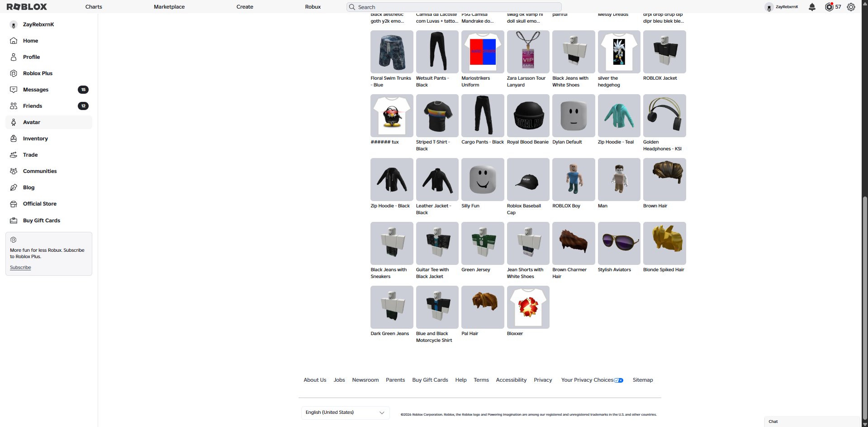
Task: Select the Brown Charmer Hair item
Action: tap(574, 243)
